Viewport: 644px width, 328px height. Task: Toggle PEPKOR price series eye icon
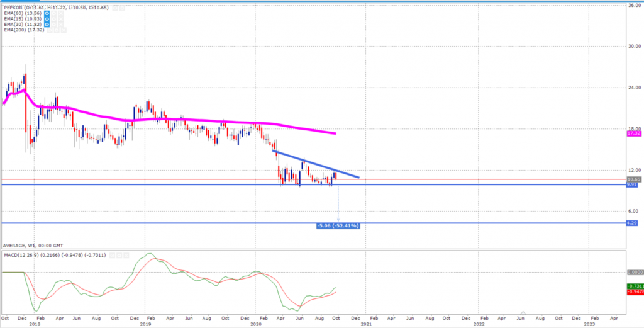116,8
